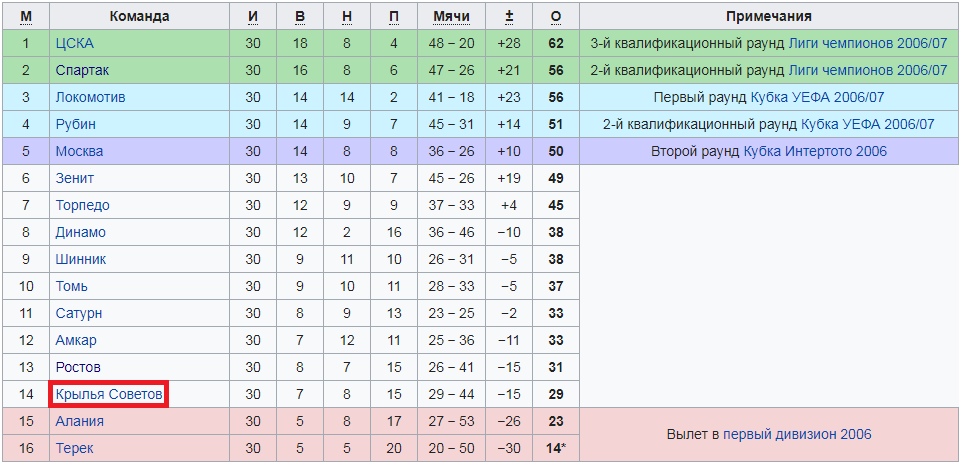Screen dimensions: 961x465
Task: Click the Рубин team link
Action: point(75,124)
